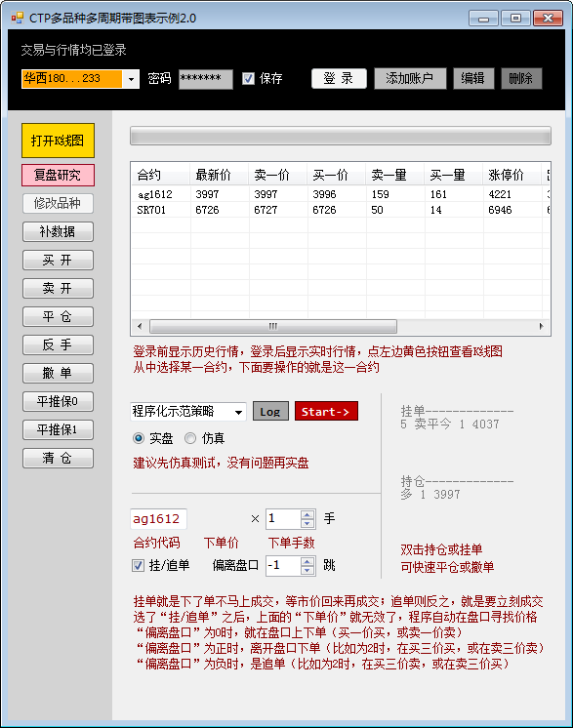Click the 卖一价 column header

pyautogui.click(x=277, y=175)
